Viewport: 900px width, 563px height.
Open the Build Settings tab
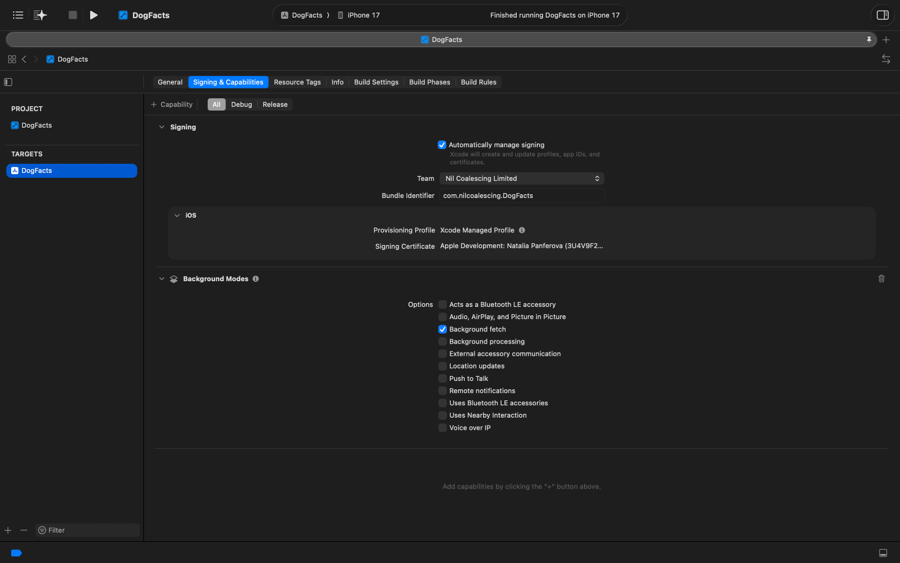point(376,82)
